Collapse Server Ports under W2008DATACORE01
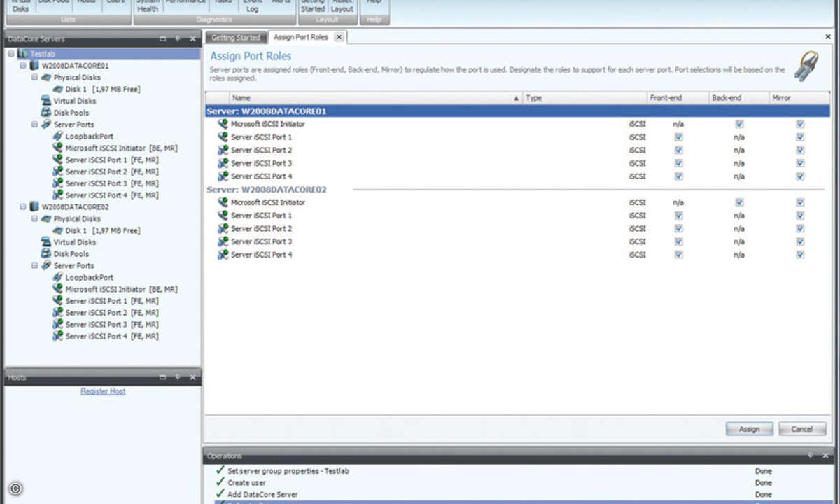 point(36,125)
